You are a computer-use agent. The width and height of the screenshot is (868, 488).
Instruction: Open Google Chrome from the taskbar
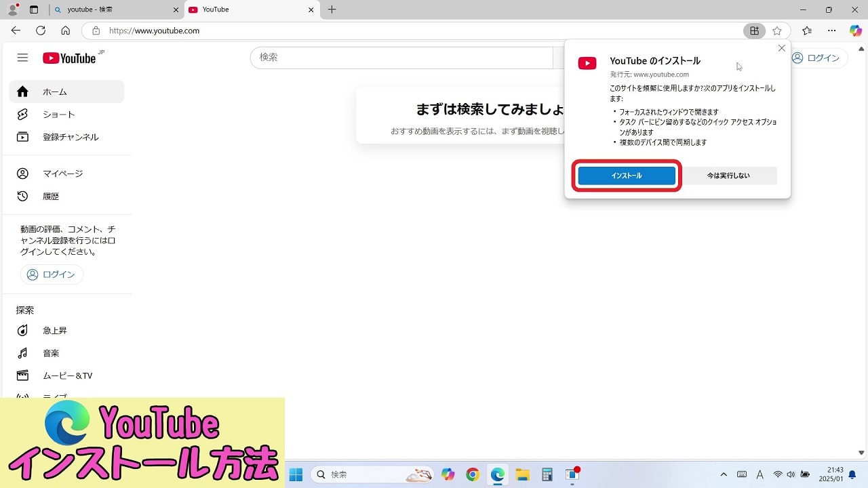pos(473,474)
